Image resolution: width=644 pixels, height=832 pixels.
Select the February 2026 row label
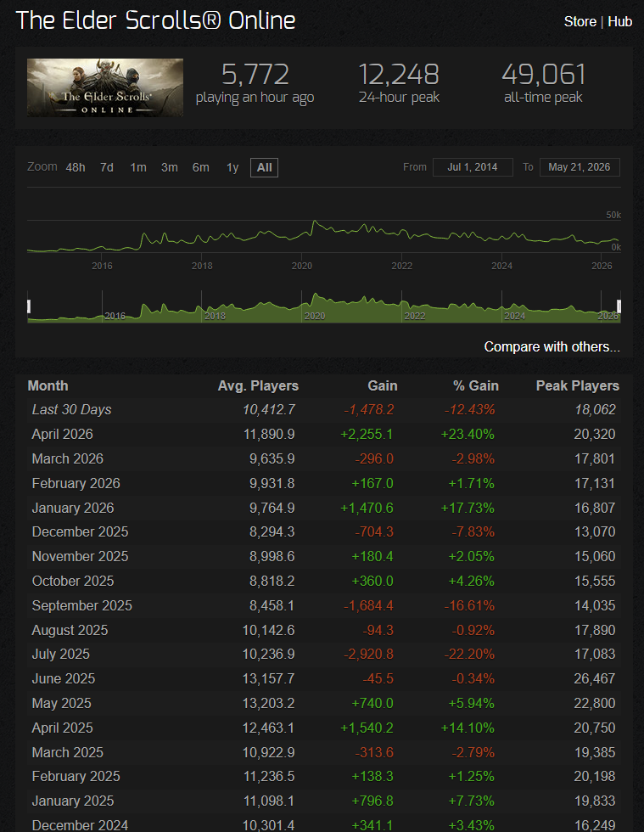[x=76, y=483]
